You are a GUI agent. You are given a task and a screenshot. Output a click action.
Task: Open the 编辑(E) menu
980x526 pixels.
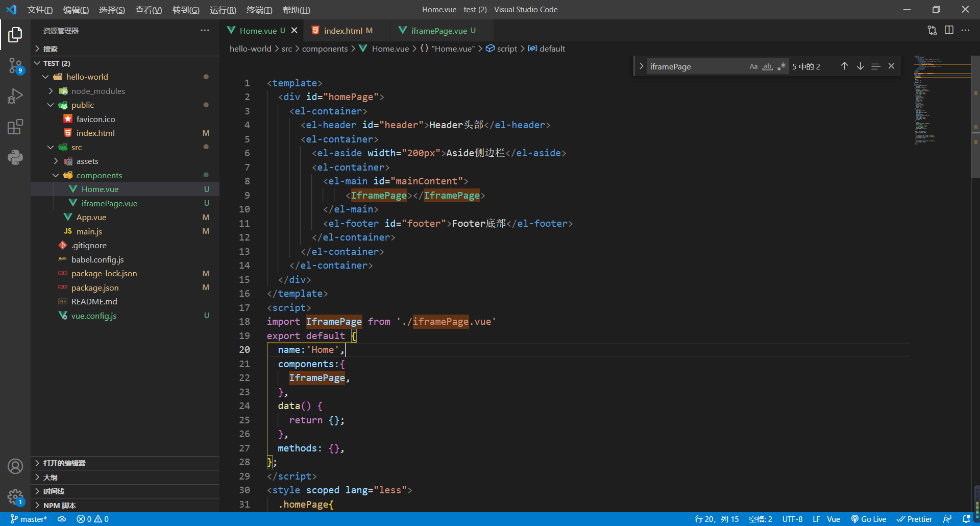[76, 10]
